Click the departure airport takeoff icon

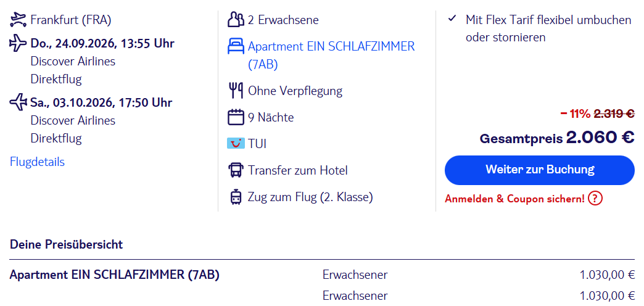18,20
